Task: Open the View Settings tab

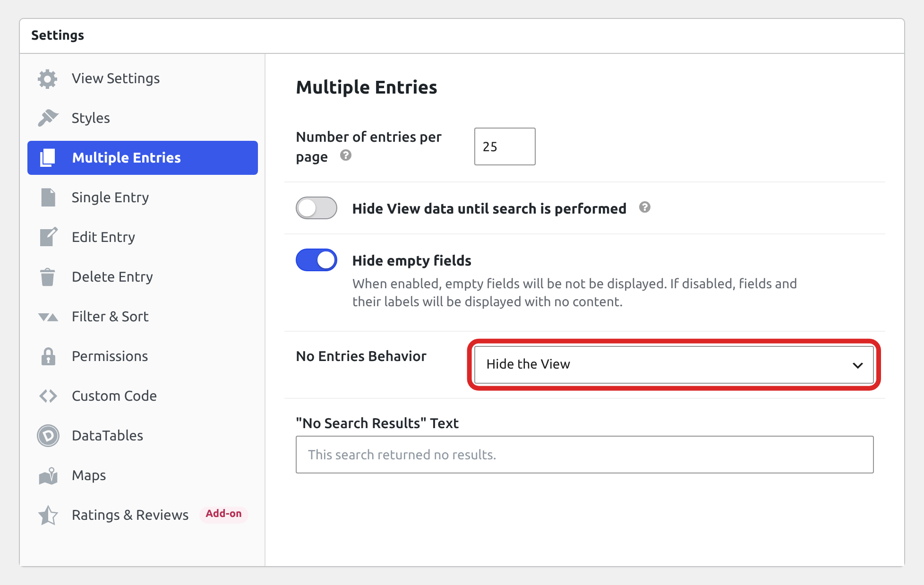Action: pyautogui.click(x=143, y=78)
